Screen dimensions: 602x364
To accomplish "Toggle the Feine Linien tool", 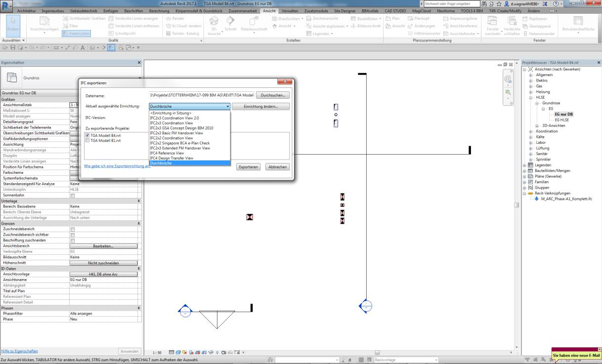I will 76,33.
